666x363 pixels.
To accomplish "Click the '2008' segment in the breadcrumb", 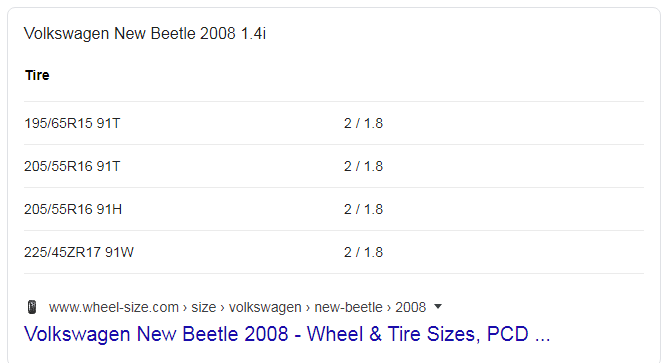I will [x=410, y=307].
